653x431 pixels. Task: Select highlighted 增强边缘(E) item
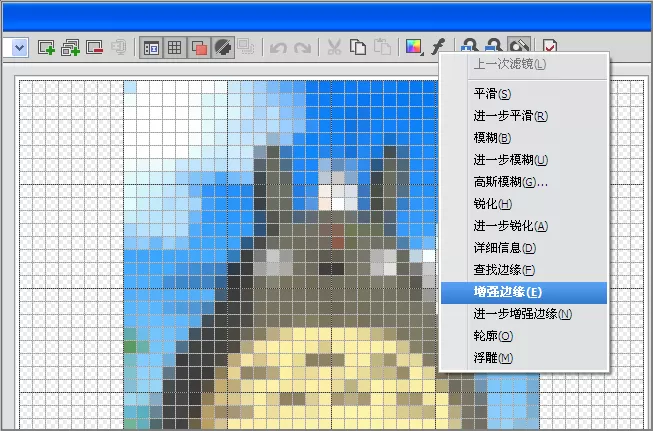tap(524, 292)
